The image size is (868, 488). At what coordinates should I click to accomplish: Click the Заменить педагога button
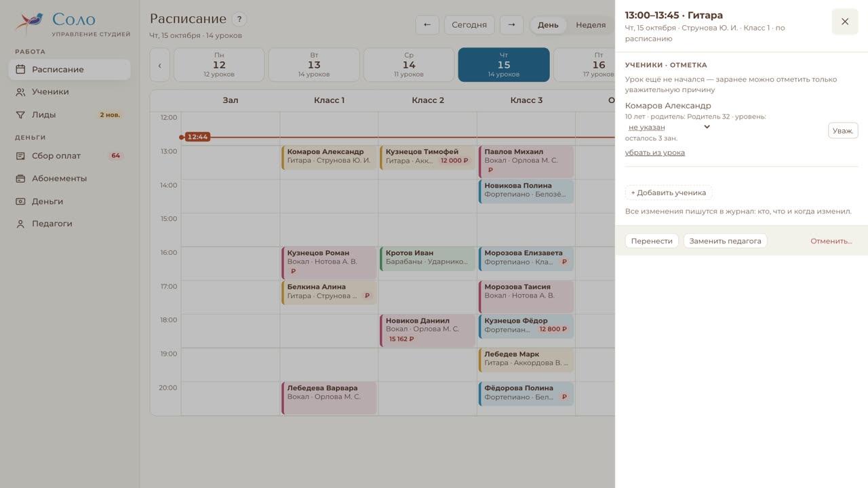tap(726, 241)
